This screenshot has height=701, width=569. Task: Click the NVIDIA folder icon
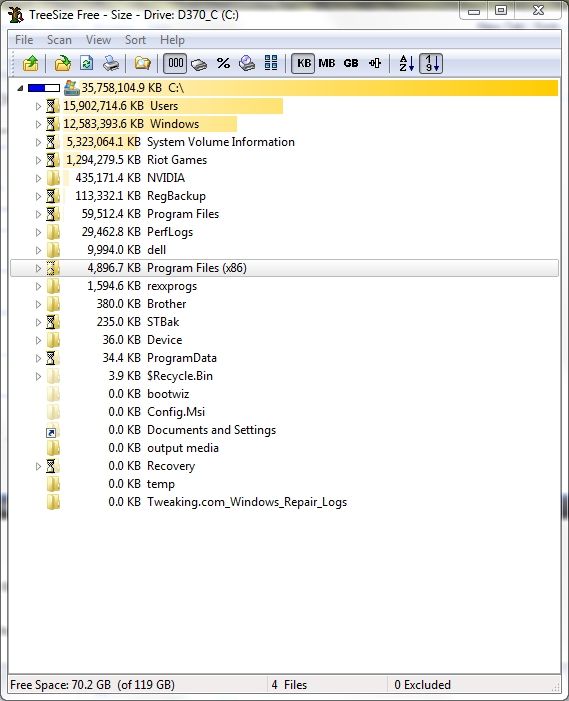pyautogui.click(x=53, y=178)
